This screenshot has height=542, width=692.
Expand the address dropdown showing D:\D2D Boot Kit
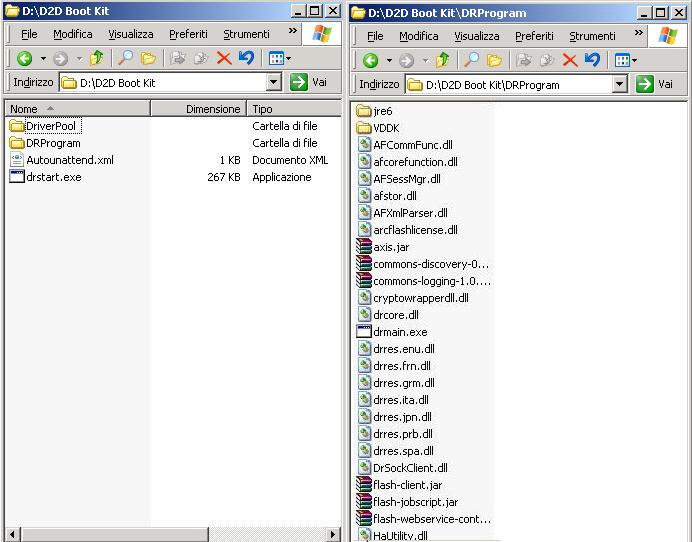274,83
